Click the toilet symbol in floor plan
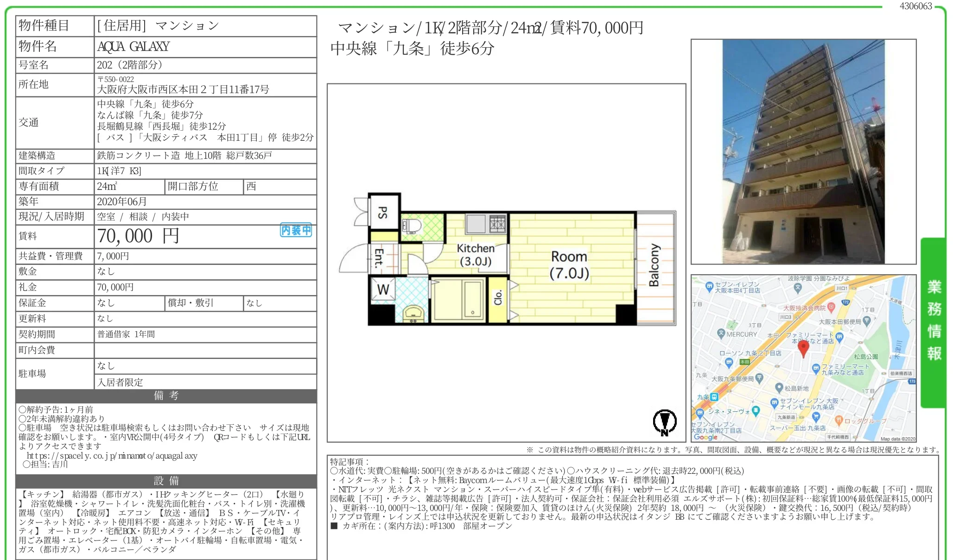Viewport: 953px width, 560px height. click(412, 226)
